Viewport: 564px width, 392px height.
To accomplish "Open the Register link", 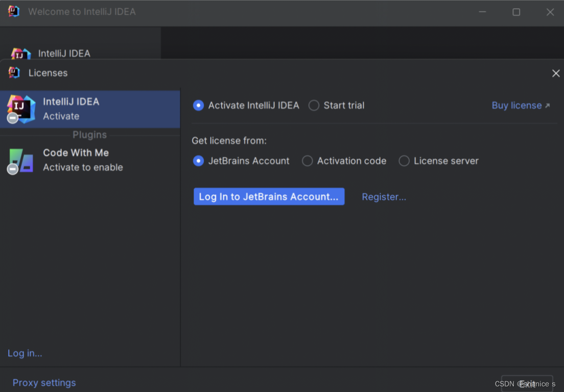I will [x=384, y=197].
